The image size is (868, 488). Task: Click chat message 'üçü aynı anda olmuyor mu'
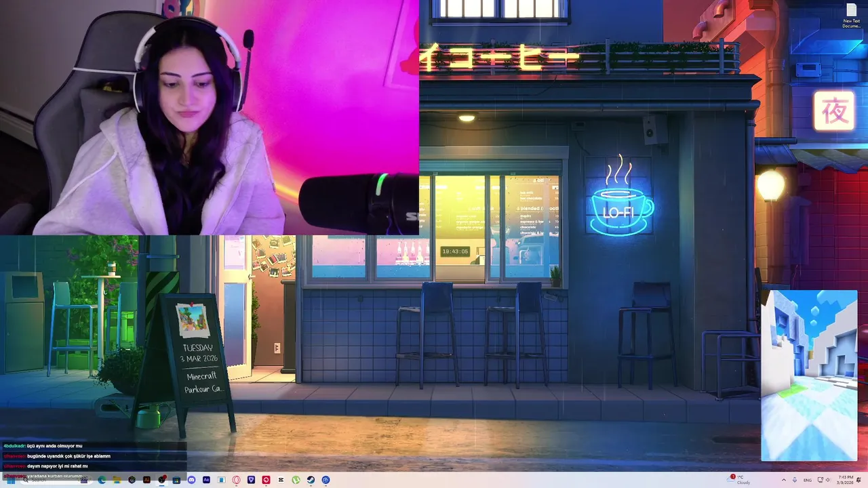tap(54, 446)
